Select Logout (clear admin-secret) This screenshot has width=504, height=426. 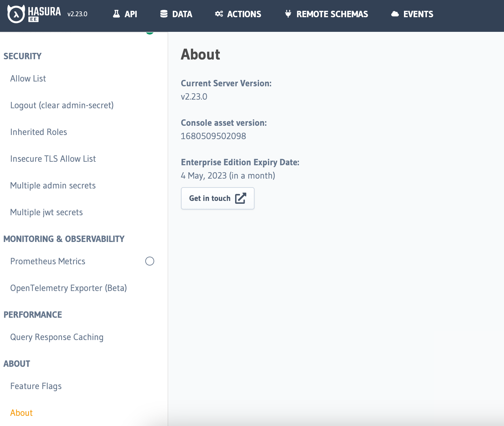62,105
